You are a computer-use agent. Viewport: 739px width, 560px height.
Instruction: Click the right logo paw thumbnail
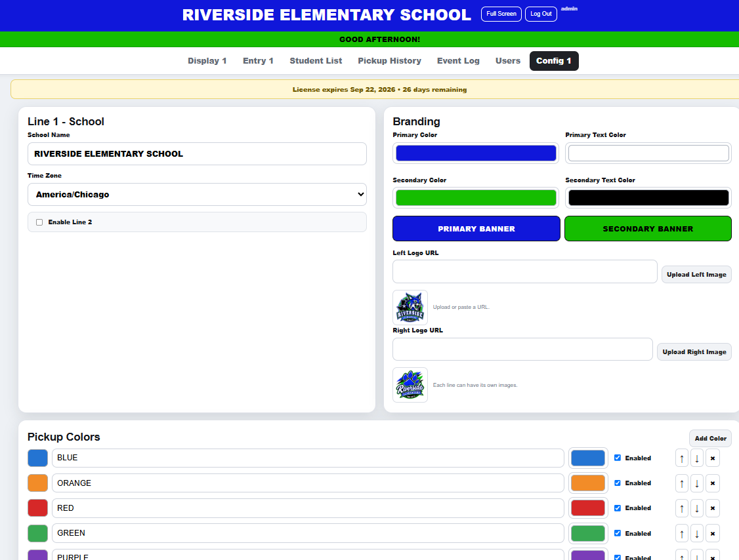coord(410,385)
